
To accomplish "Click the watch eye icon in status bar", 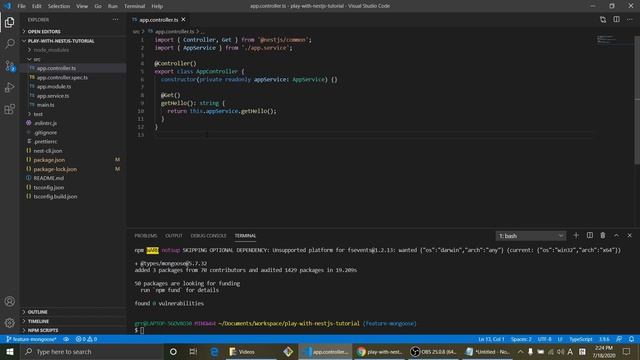I will pos(66,339).
